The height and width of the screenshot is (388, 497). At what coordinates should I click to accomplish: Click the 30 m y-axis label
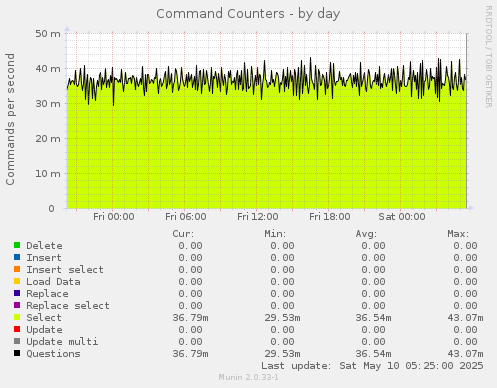tap(48, 104)
